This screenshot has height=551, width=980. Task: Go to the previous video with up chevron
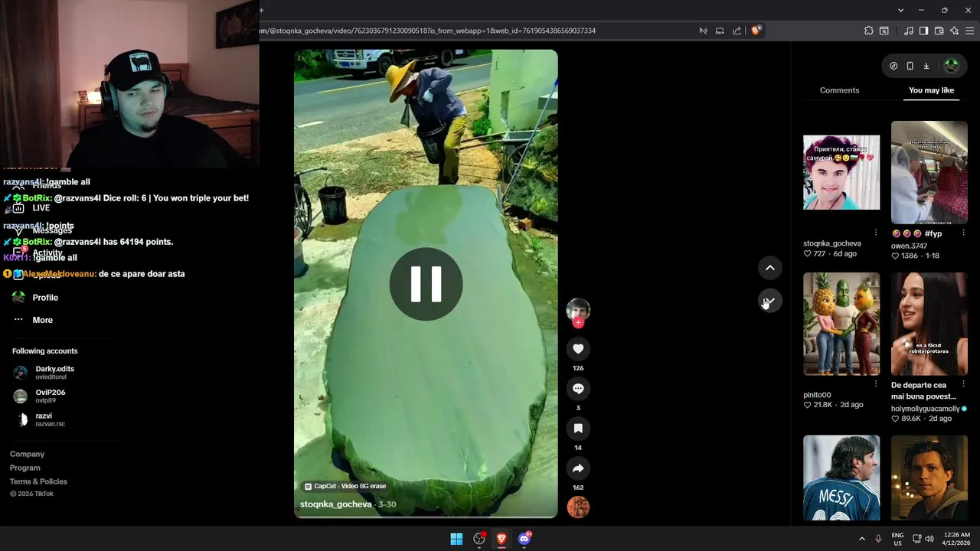770,268
